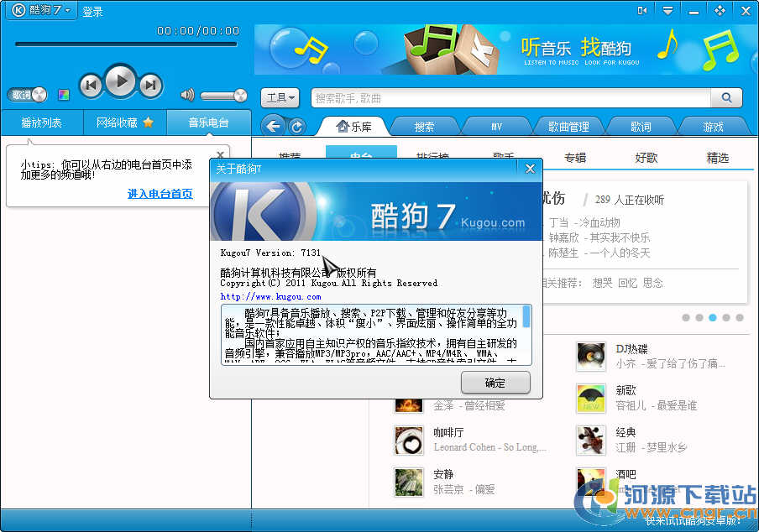The image size is (759, 532).
Task: Switch to mini mode icon in title bar
Action: (642, 10)
